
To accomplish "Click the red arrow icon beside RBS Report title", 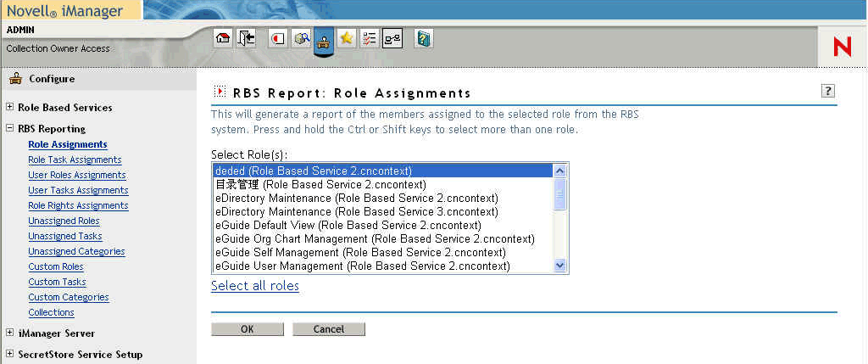I will (220, 92).
